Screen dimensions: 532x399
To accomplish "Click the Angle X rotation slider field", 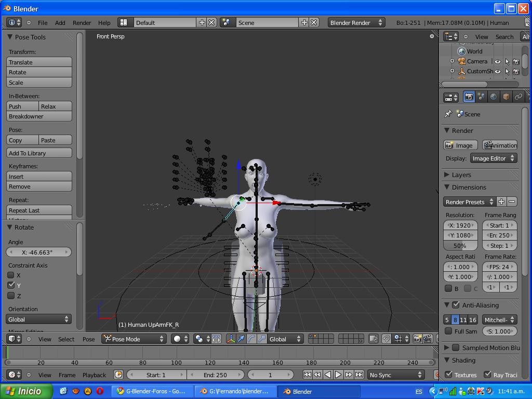I will (x=38, y=252).
